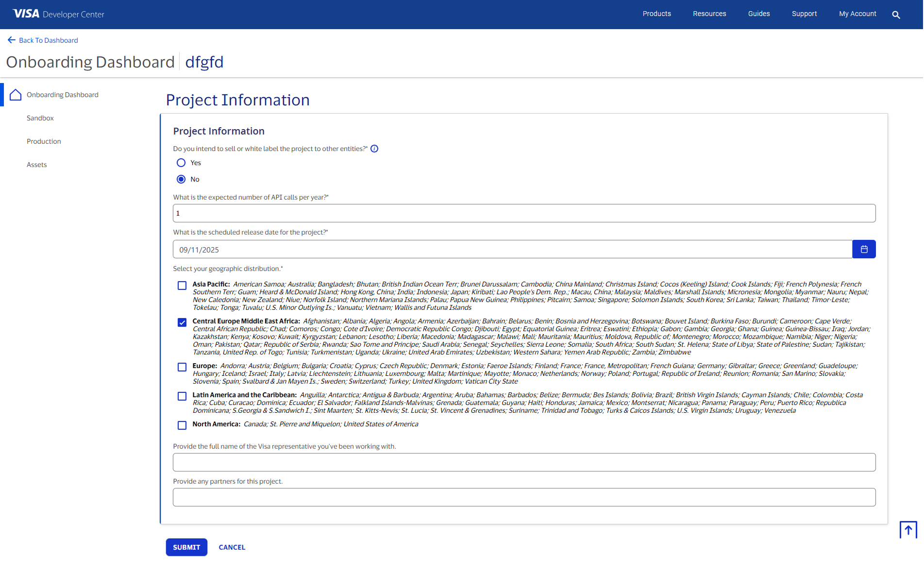This screenshot has width=924, height=572.
Task: Click the home icon in sidebar
Action: coord(16,95)
